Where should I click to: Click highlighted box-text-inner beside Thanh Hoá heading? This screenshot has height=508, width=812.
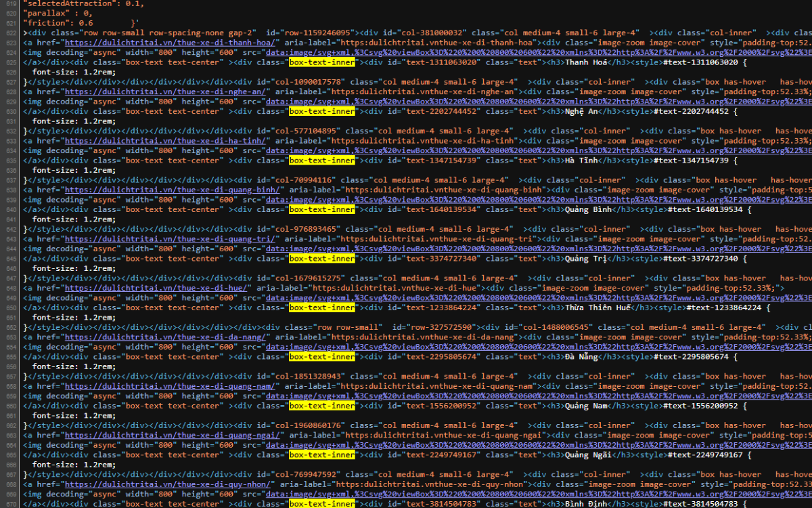tap(322, 62)
